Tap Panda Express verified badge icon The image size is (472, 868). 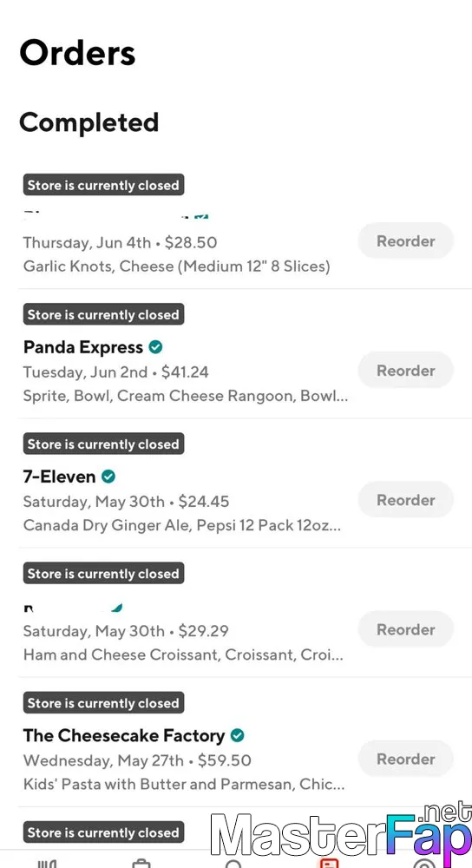pos(156,347)
